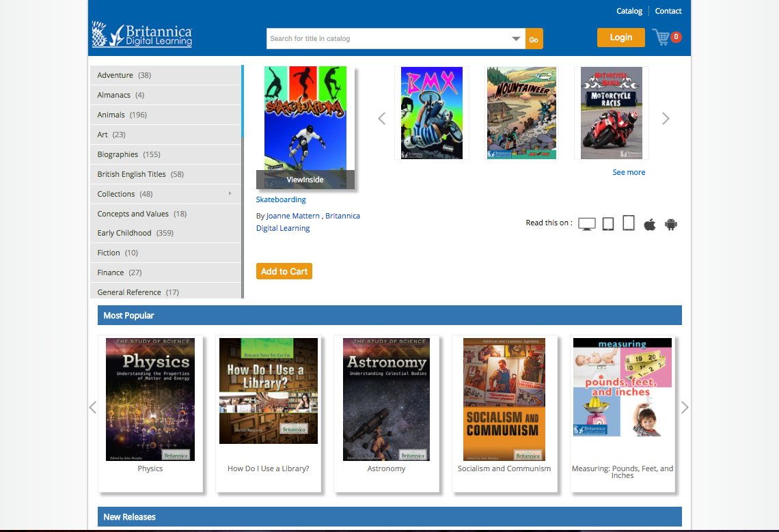Open the Catalog menu item

(629, 11)
